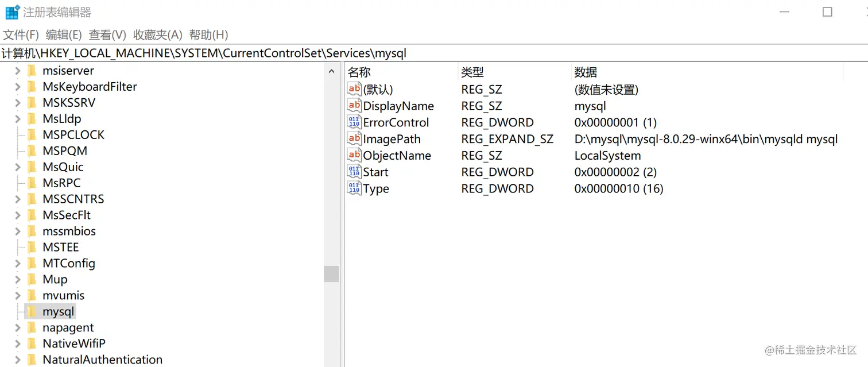
Task: Click the REG_EXPAND_SZ type cell
Action: click(507, 140)
